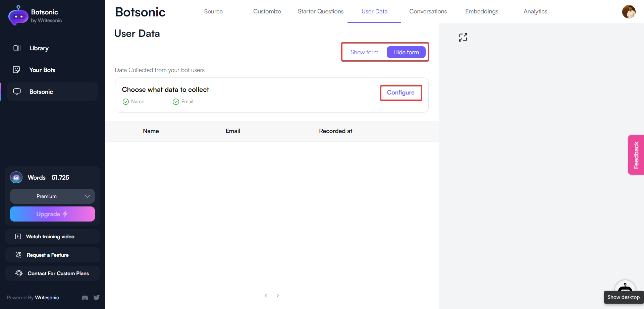Keep Hide form selected
The width and height of the screenshot is (644, 309).
pos(406,52)
